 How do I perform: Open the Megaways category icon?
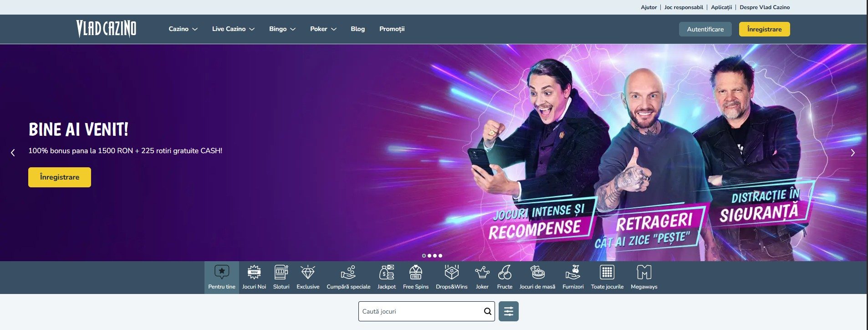643,273
